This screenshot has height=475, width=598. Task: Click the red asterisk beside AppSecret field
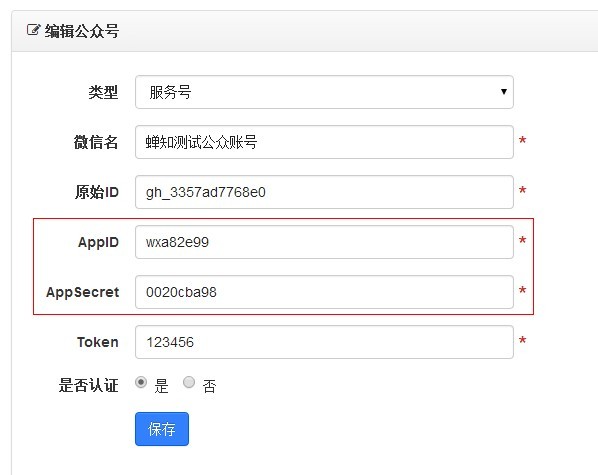pyautogui.click(x=522, y=290)
